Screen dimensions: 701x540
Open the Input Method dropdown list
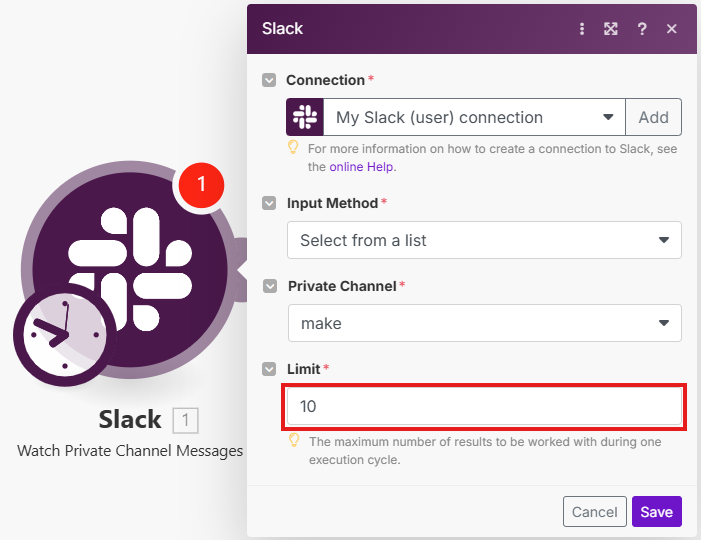click(x=484, y=240)
